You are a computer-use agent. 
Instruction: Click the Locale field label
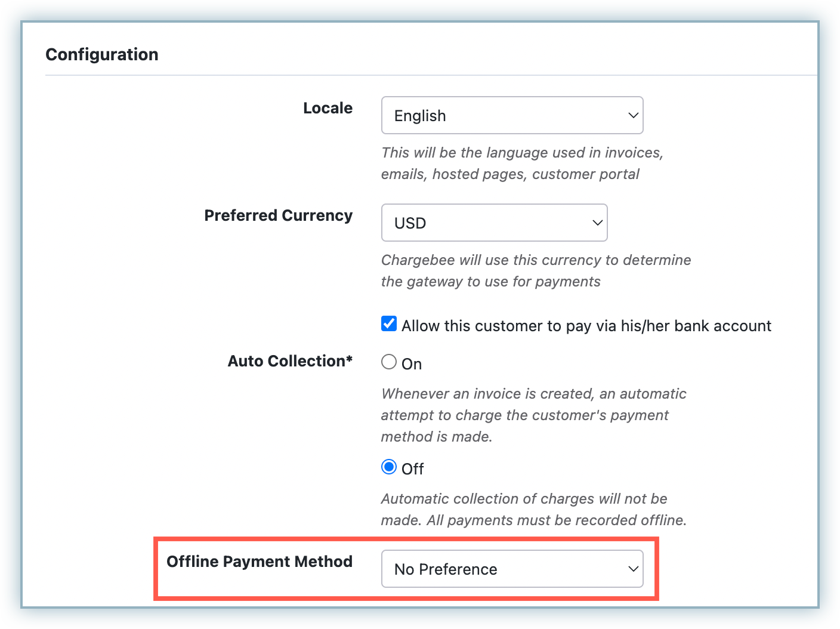pyautogui.click(x=328, y=108)
